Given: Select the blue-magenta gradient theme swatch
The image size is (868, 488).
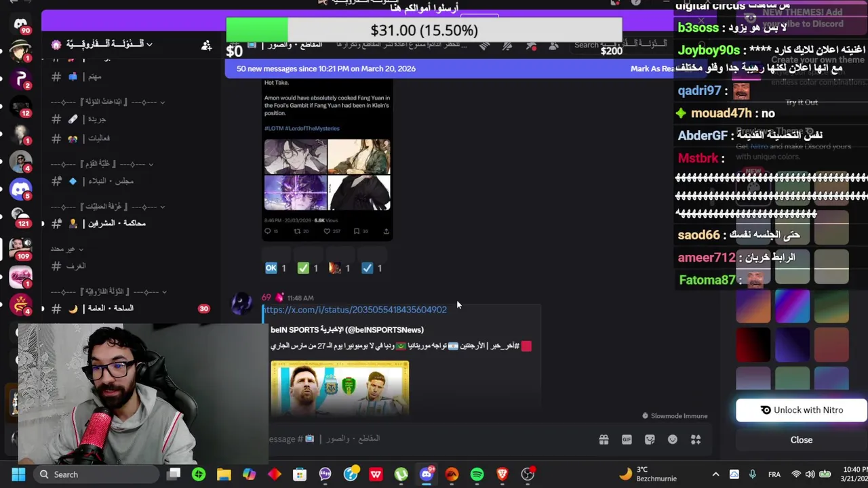Looking at the screenshot, I should pyautogui.click(x=792, y=305).
